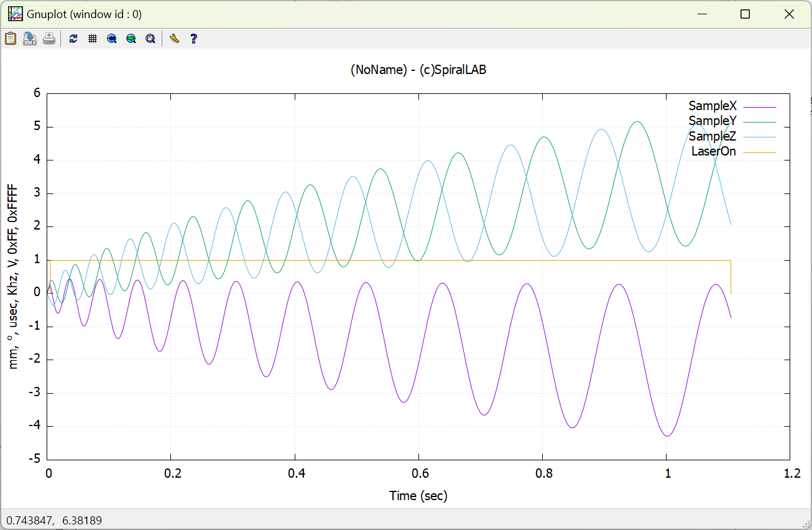This screenshot has width=812, height=530.
Task: Toggle SampleY curve via legend entry
Action: pyautogui.click(x=712, y=121)
